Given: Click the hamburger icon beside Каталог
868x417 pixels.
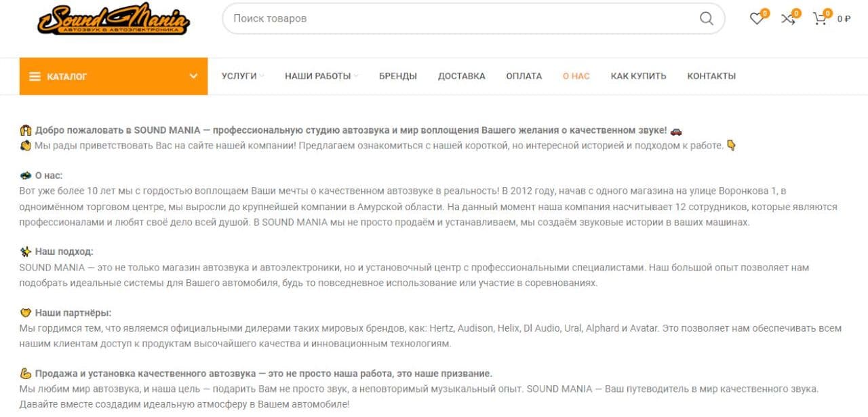Looking at the screenshot, I should [x=35, y=77].
